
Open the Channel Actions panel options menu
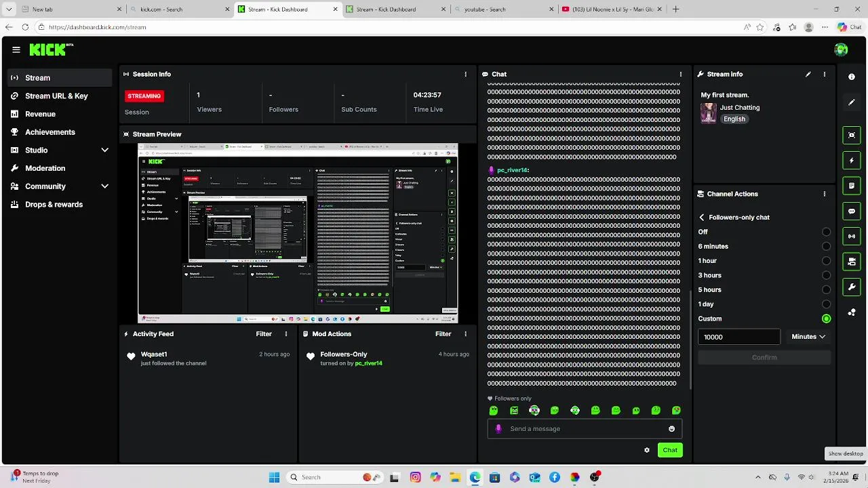click(x=825, y=194)
